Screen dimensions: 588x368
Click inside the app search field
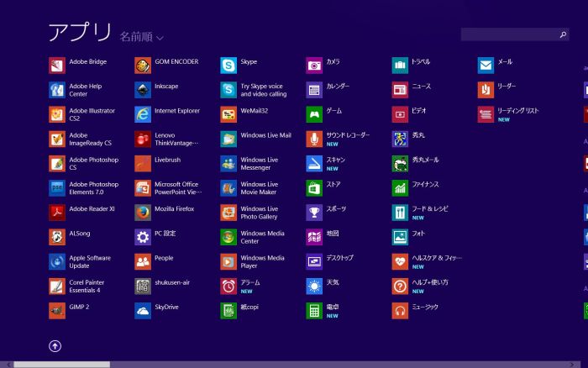pyautogui.click(x=508, y=34)
